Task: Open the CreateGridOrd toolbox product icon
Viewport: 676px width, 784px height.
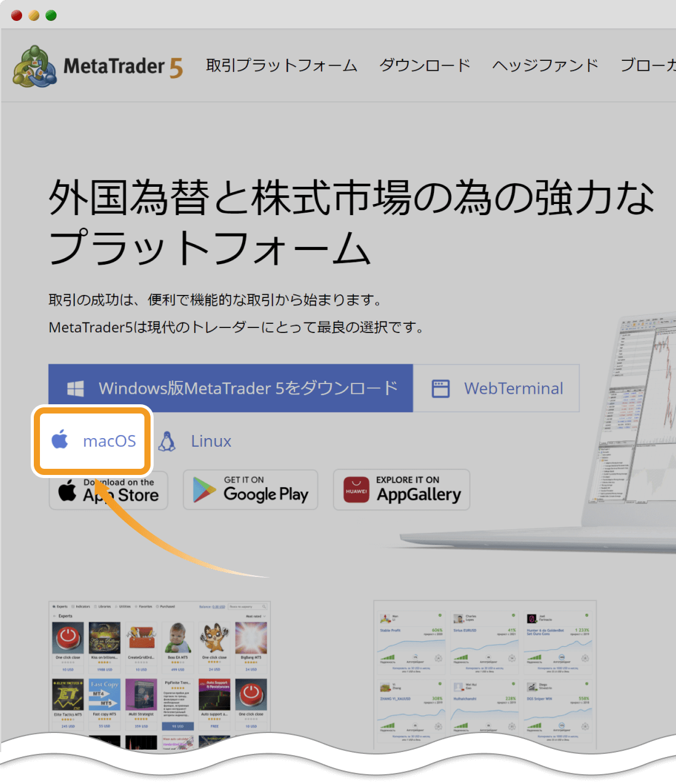Action: [x=141, y=638]
